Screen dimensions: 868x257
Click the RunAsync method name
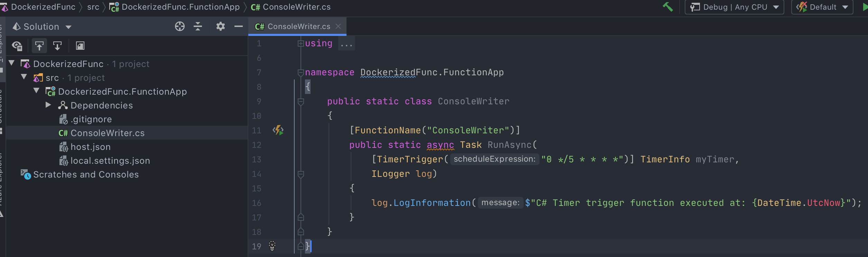[509, 145]
